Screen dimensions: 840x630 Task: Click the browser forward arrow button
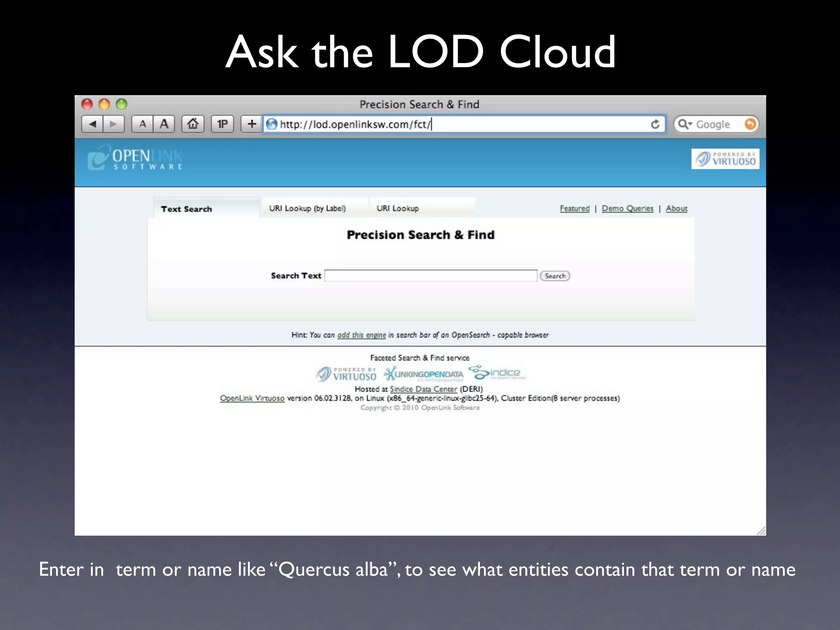pos(114,124)
